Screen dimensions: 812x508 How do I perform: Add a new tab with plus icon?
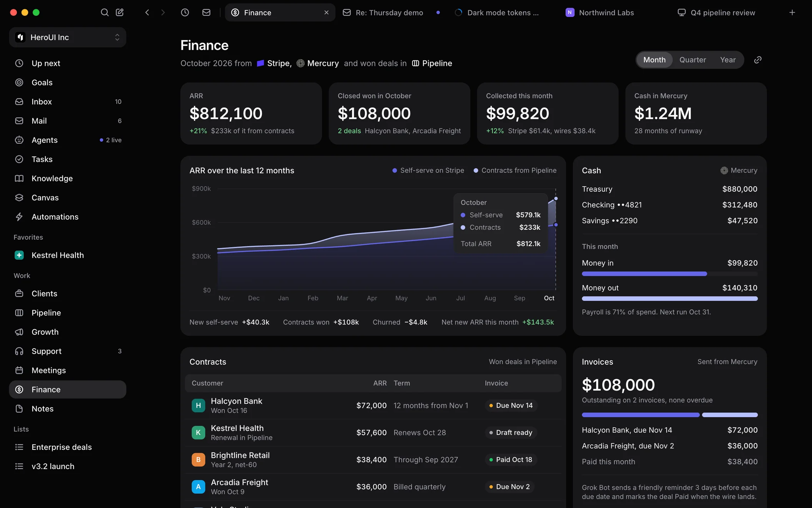pyautogui.click(x=792, y=12)
